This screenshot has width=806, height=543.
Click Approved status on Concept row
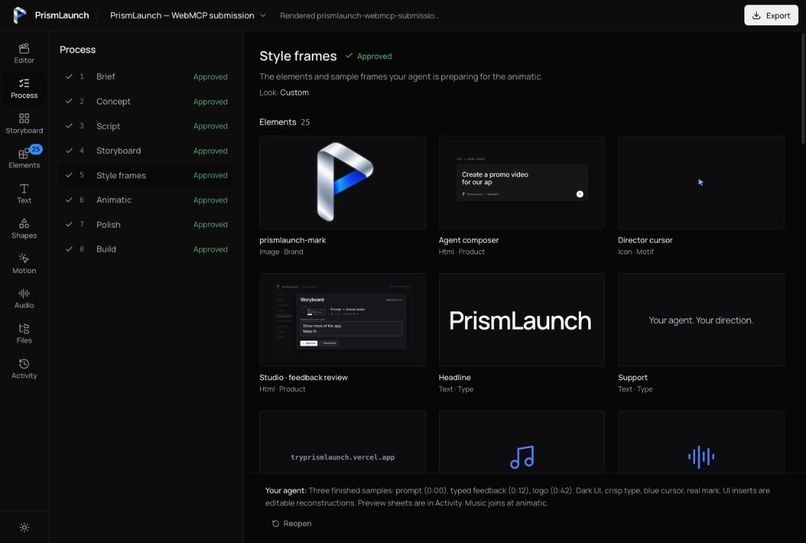click(x=210, y=102)
